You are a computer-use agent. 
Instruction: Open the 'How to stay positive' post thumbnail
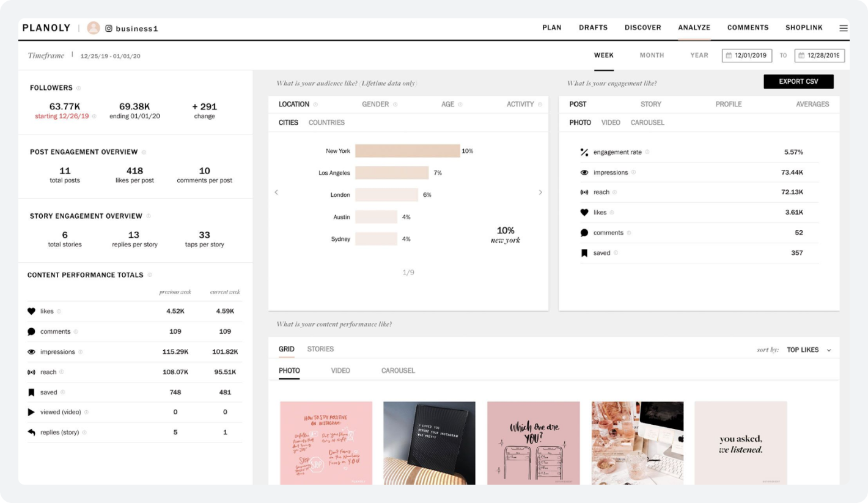(x=326, y=443)
